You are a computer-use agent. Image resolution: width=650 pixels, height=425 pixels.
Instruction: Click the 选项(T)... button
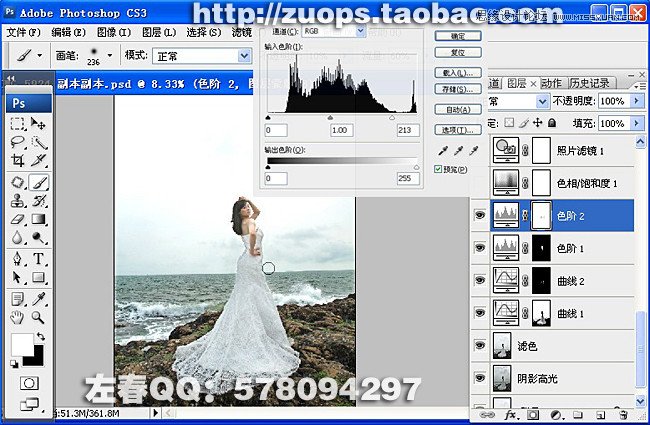click(x=458, y=130)
